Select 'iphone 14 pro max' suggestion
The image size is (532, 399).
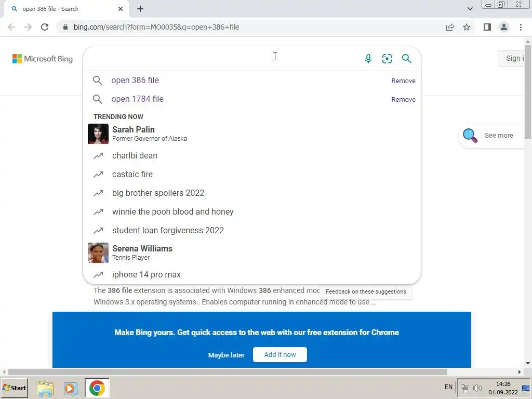click(252, 274)
